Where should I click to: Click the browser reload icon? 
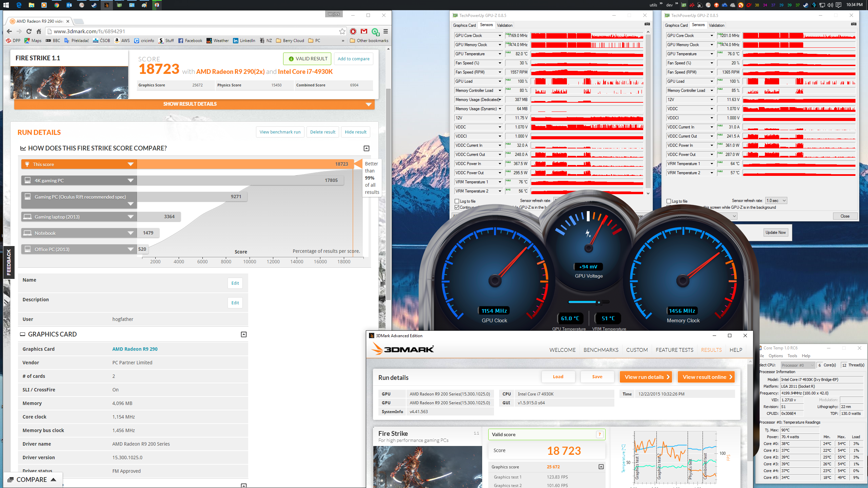coord(29,31)
